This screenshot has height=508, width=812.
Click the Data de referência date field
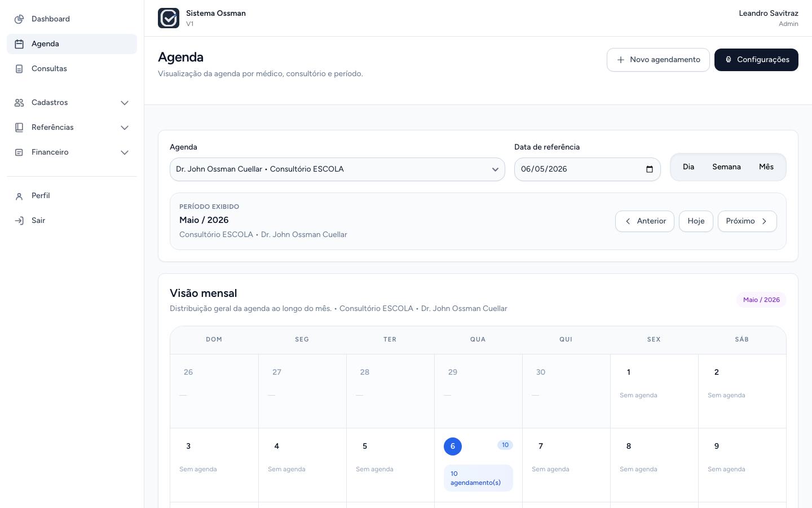point(587,169)
